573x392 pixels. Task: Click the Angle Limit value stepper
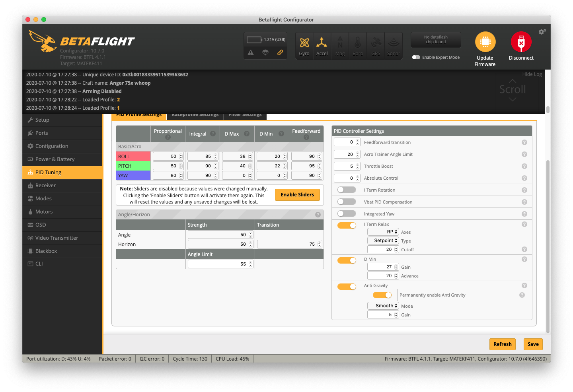point(250,264)
